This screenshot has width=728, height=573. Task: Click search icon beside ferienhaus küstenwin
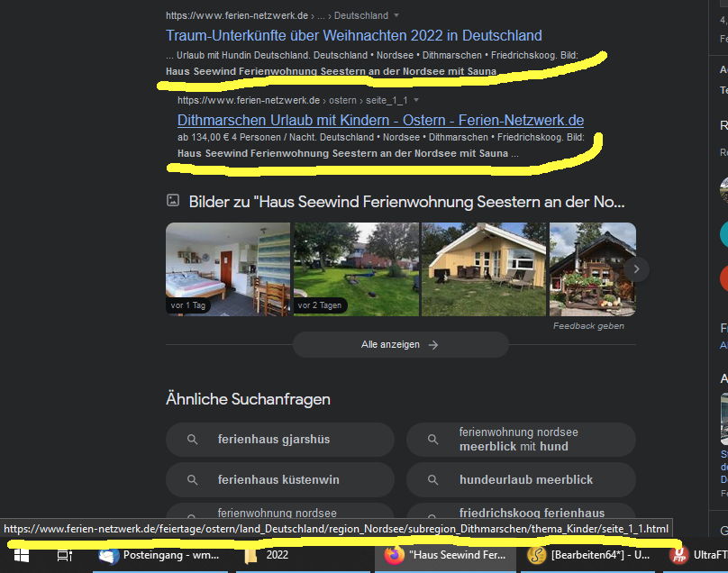click(192, 479)
